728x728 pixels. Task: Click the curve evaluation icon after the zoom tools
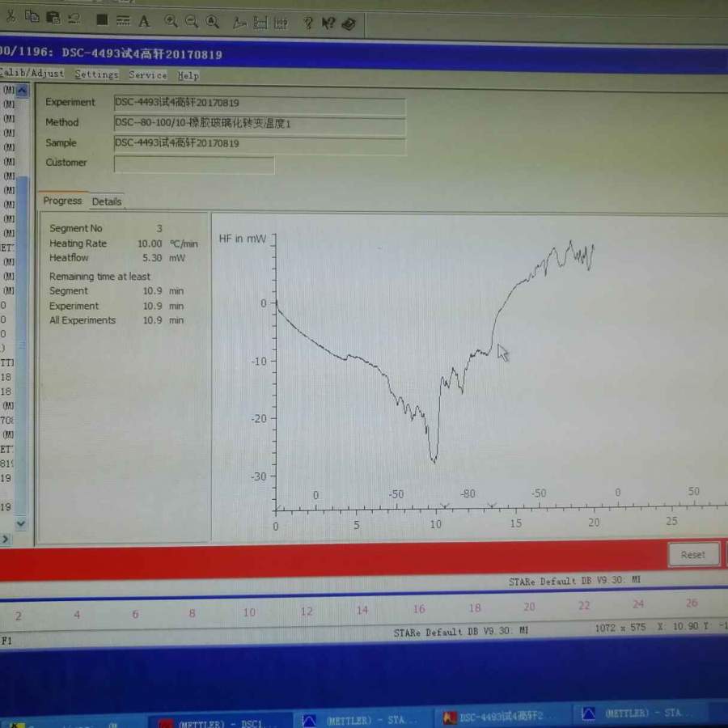239,23
